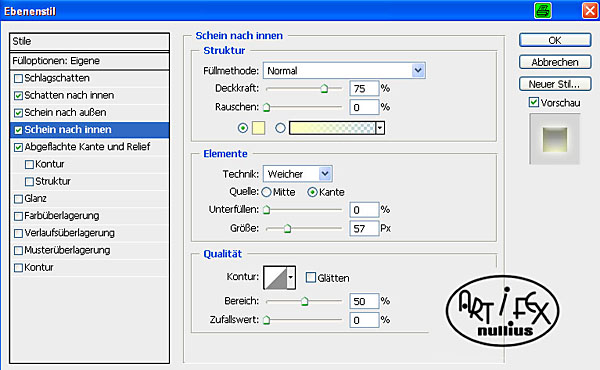The image size is (600, 370).
Task: Click the yellow-to-transparent gradient preview bar
Action: [x=332, y=128]
